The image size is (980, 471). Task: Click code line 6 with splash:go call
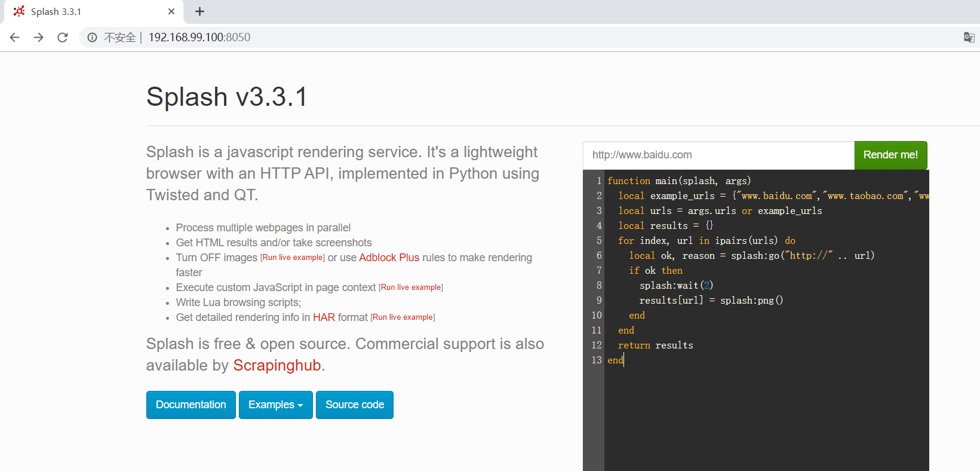click(752, 255)
